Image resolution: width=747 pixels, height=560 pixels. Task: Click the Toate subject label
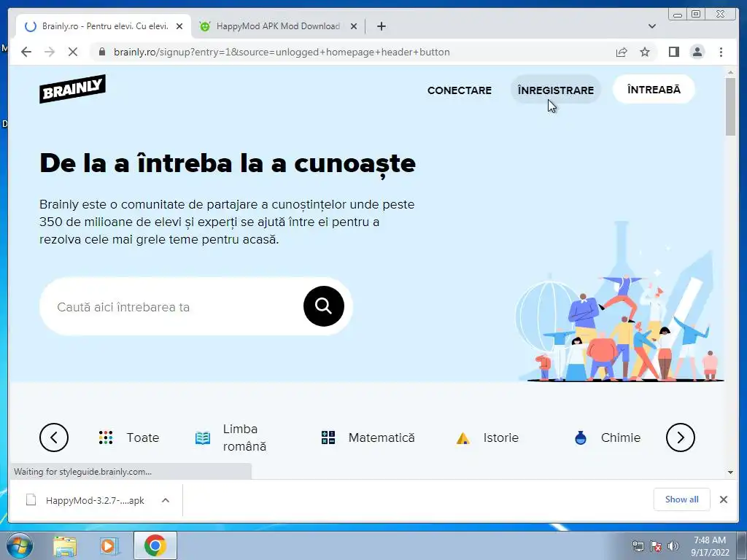point(143,437)
